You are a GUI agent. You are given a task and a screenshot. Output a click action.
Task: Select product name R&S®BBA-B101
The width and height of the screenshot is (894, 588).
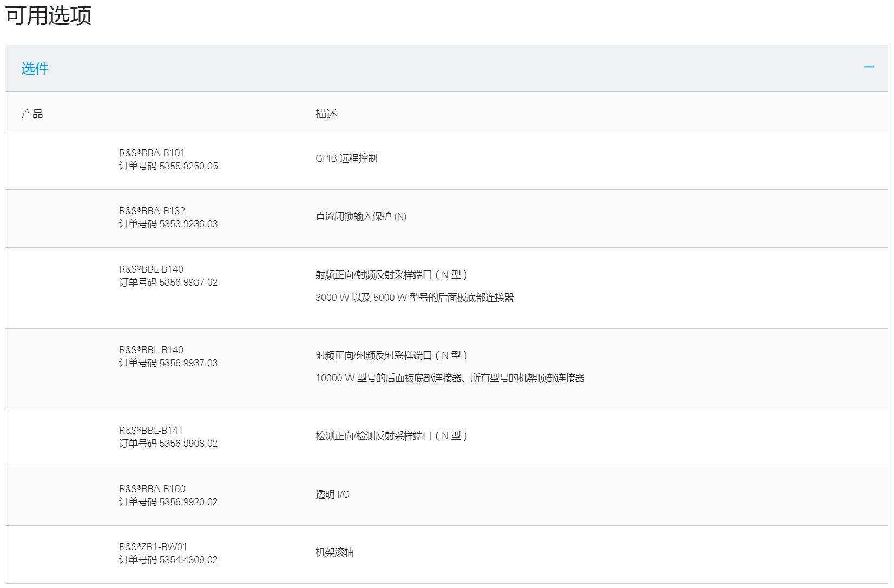[152, 153]
